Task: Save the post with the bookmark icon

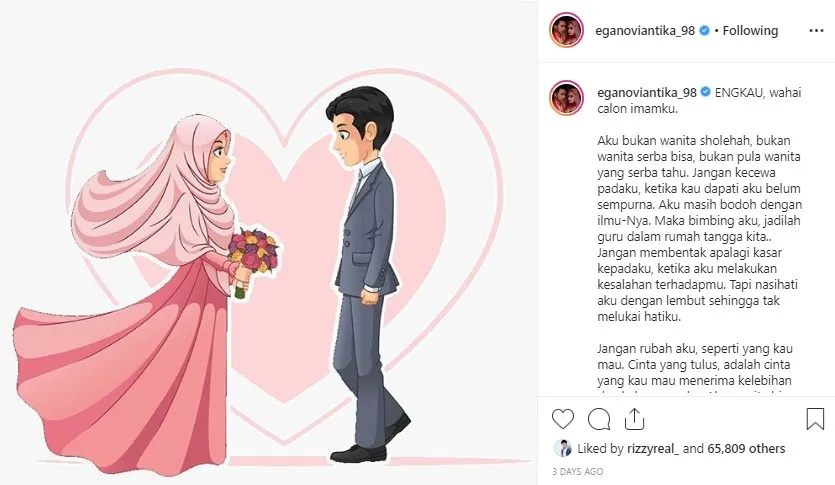Action: pyautogui.click(x=815, y=419)
